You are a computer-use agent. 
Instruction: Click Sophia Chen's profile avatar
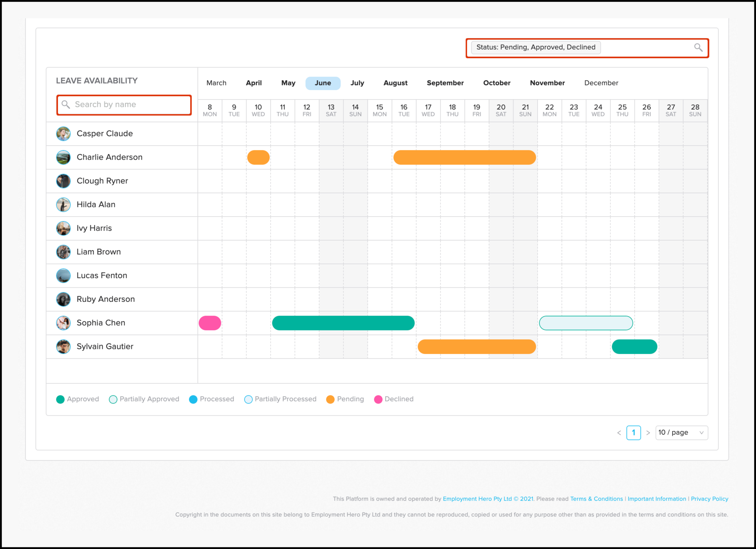pyautogui.click(x=63, y=323)
